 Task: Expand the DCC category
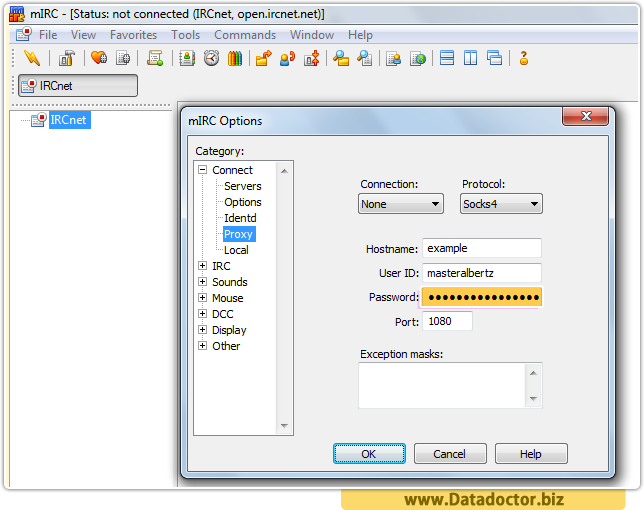(202, 314)
